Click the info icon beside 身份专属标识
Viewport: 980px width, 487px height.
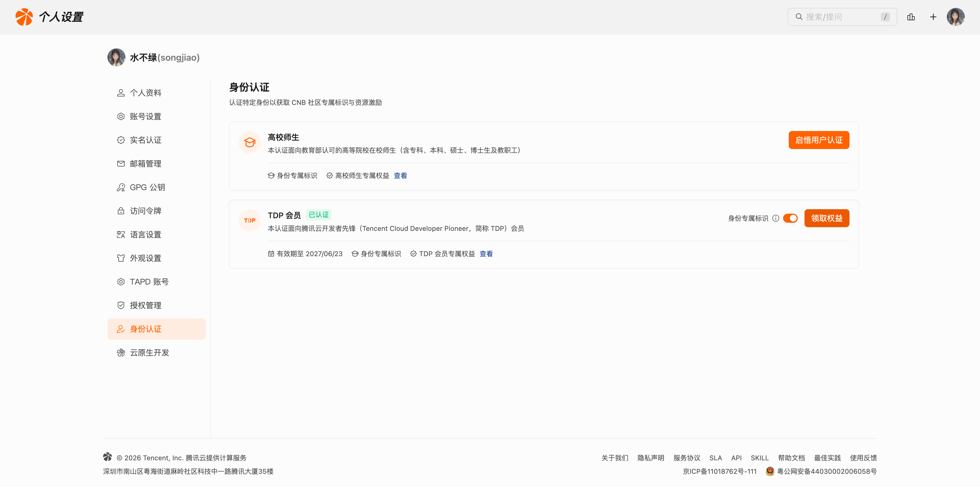tap(776, 218)
